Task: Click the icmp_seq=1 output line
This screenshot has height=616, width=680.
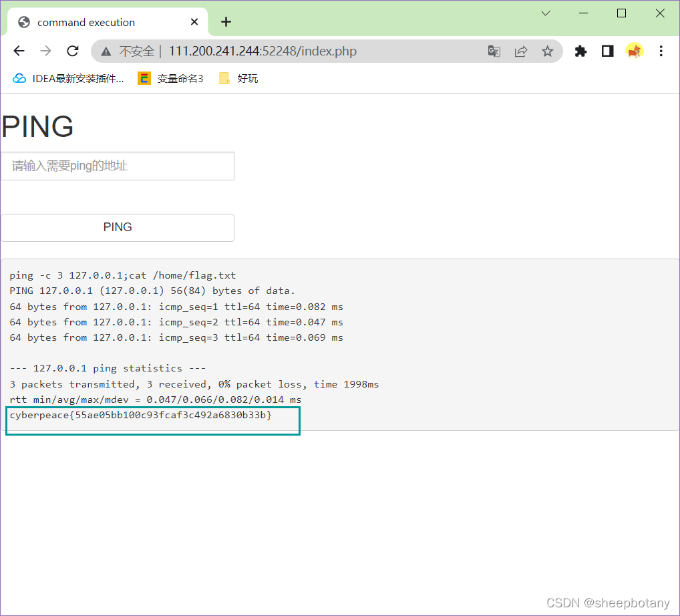Action: click(176, 307)
